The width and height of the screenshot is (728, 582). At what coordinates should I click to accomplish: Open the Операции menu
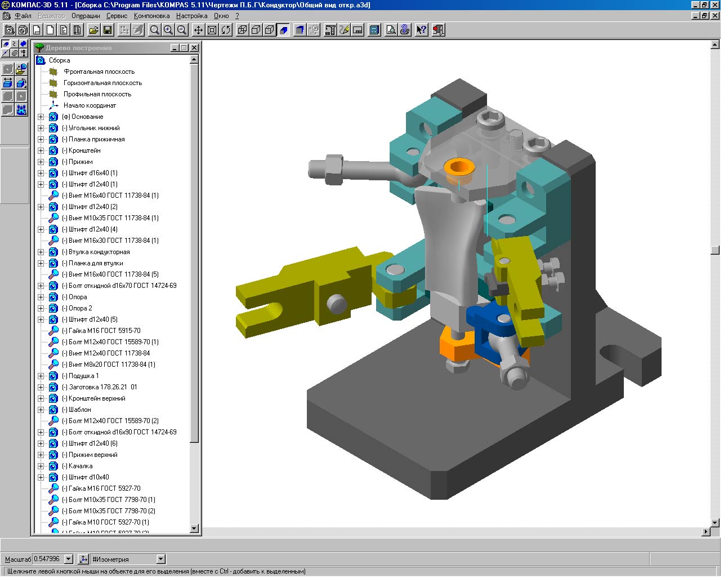[x=86, y=16]
